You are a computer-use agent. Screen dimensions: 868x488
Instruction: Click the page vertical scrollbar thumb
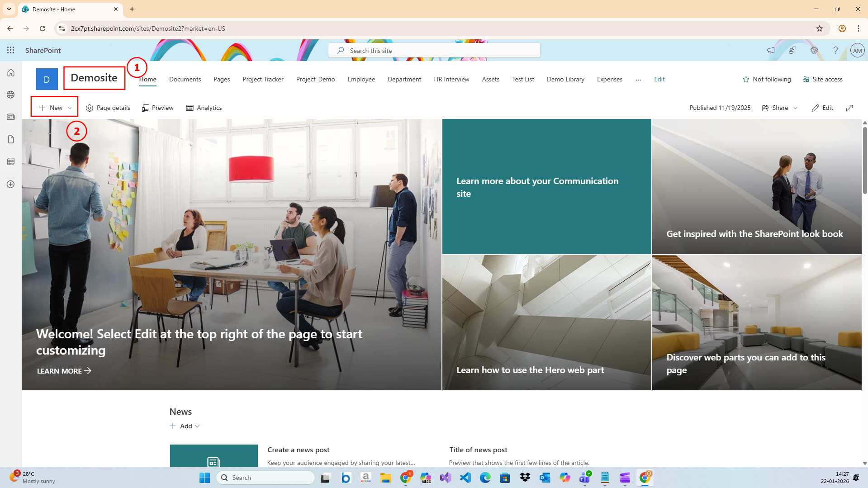865,161
